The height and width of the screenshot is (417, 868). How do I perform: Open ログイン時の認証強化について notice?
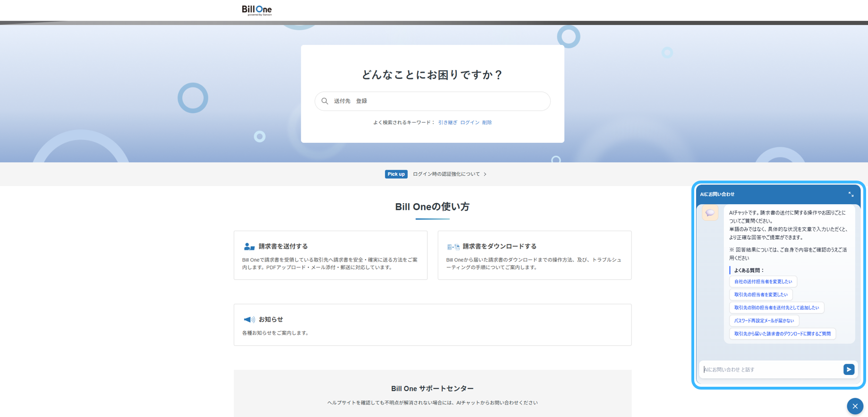[446, 174]
